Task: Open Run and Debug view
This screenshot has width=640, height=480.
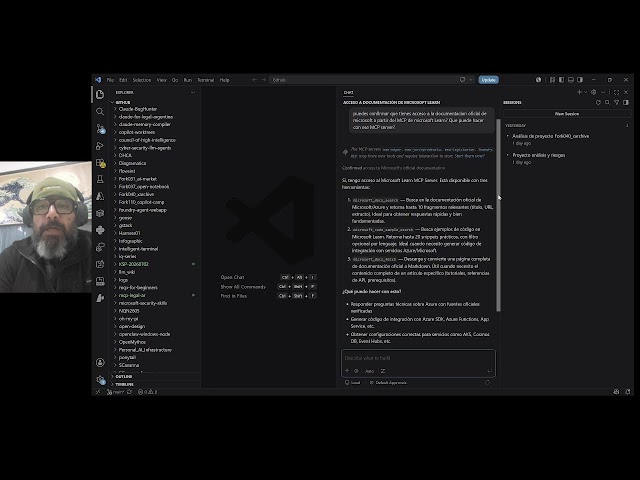Action: coord(100,146)
